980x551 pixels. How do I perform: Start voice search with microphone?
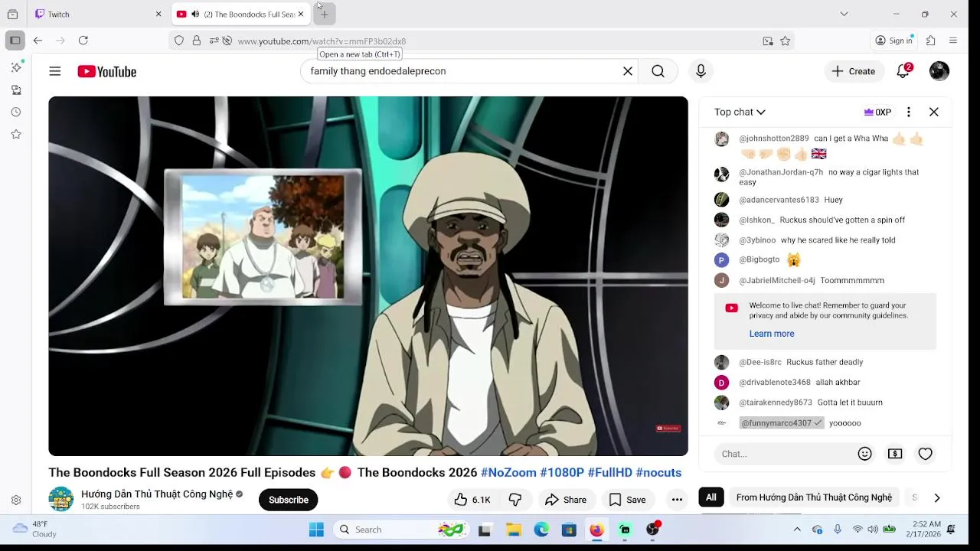[701, 71]
